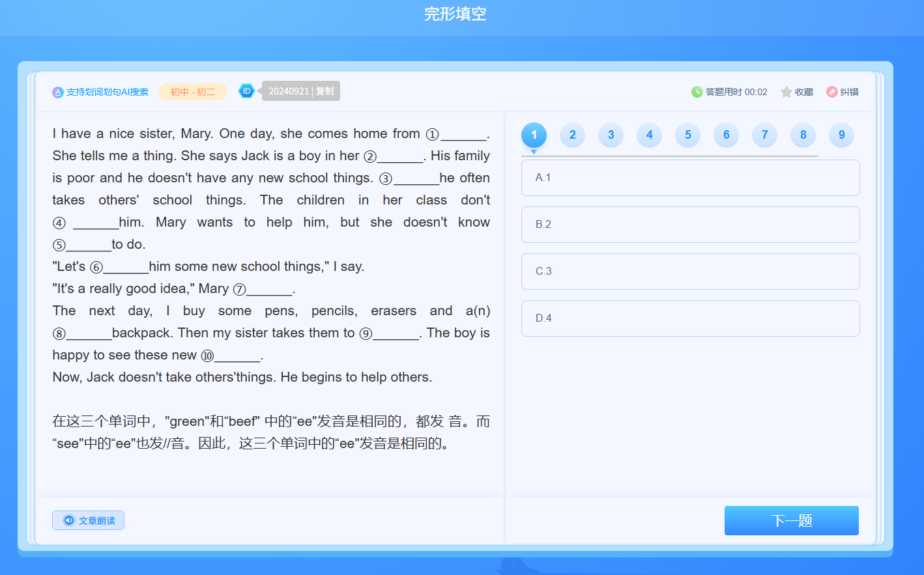Switch to question number 2
Screen dimensions: 924x575
point(572,135)
